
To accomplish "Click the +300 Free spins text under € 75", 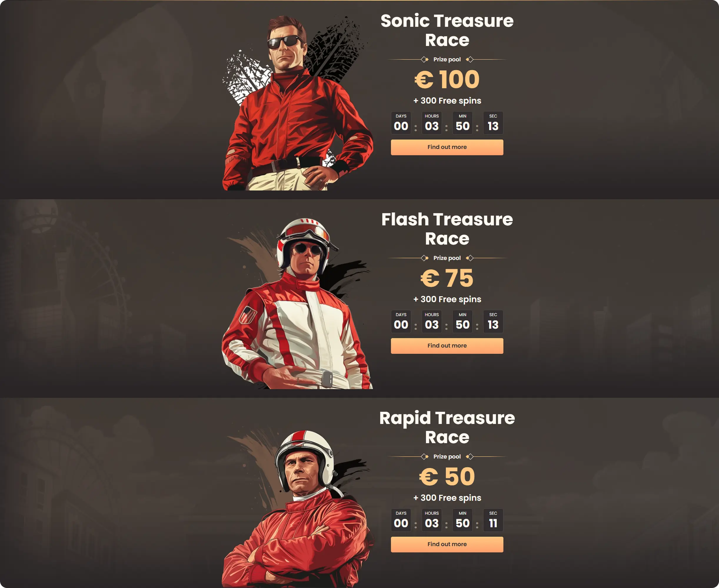I will click(447, 299).
